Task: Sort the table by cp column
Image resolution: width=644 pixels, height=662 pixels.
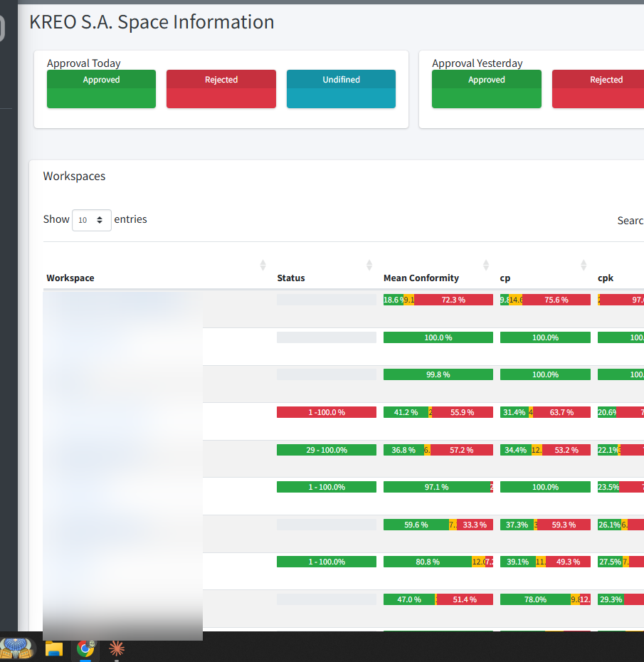Action: (x=584, y=265)
